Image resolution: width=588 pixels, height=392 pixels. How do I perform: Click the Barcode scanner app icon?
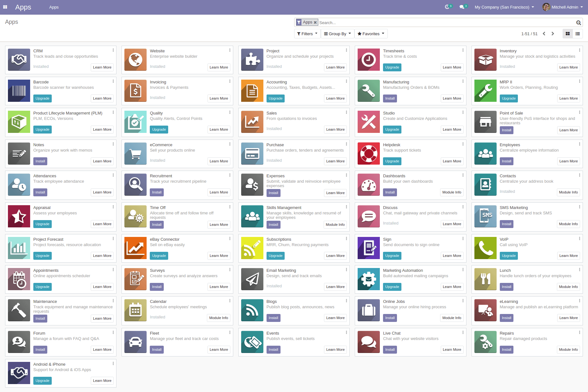19,91
